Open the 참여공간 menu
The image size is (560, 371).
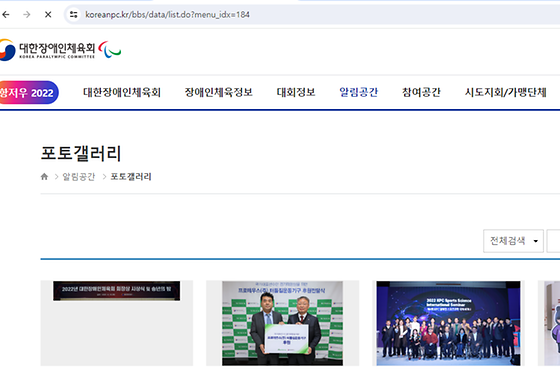click(x=421, y=92)
